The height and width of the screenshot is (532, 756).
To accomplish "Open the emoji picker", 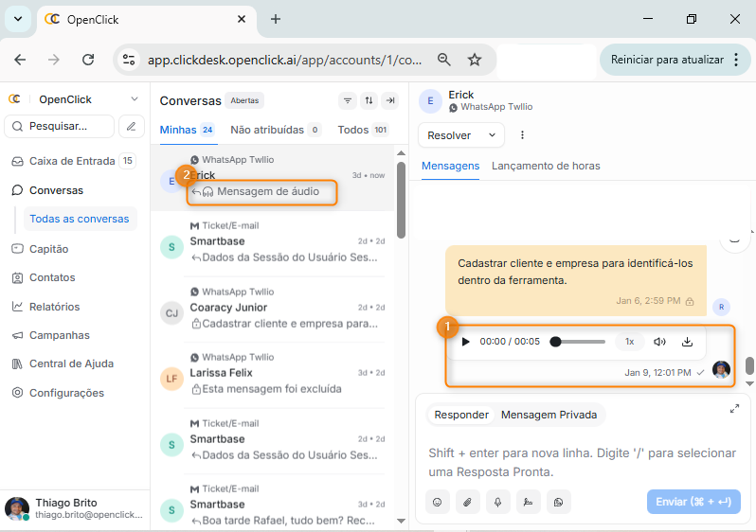I will click(438, 502).
